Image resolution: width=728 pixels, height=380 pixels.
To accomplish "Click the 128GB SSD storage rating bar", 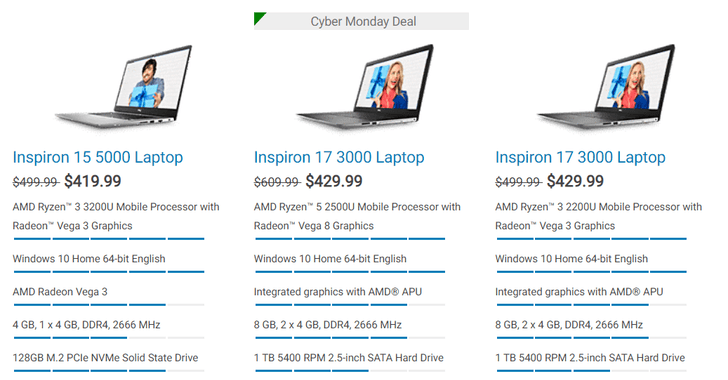I will (109, 371).
